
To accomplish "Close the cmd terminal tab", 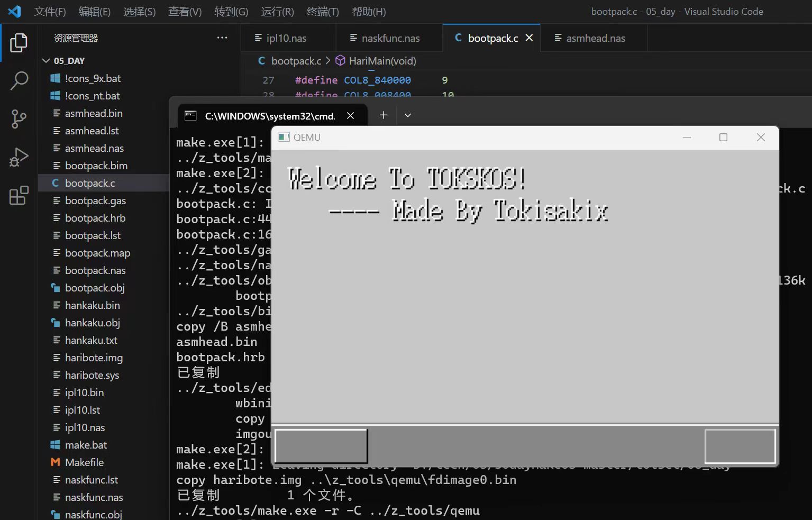I will pos(350,115).
